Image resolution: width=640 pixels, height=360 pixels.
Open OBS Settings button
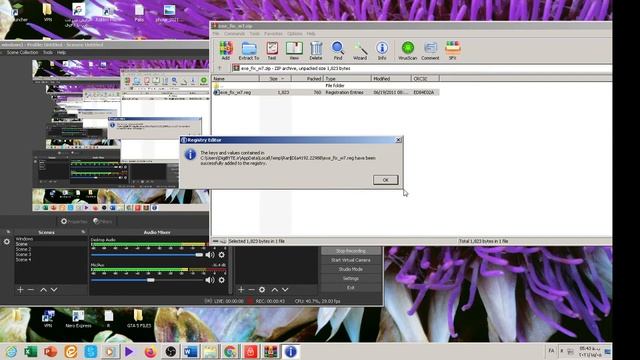coord(351,278)
